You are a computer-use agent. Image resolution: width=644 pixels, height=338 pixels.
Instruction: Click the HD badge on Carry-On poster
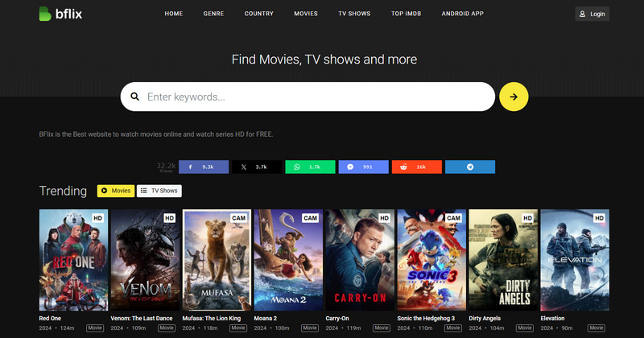385,218
